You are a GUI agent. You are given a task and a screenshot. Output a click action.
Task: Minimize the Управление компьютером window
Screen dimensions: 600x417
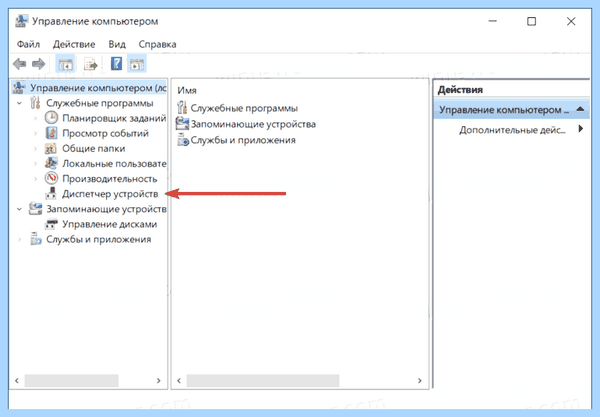point(493,21)
